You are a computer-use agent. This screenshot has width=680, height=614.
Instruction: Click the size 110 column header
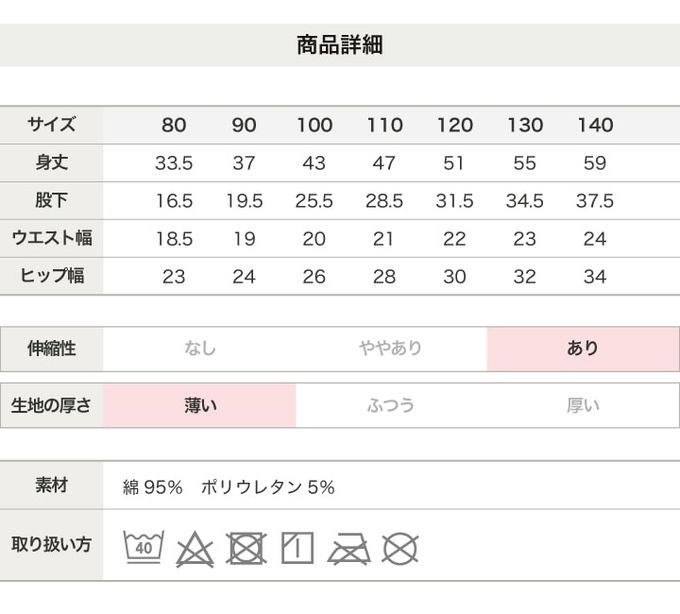pyautogui.click(x=384, y=125)
